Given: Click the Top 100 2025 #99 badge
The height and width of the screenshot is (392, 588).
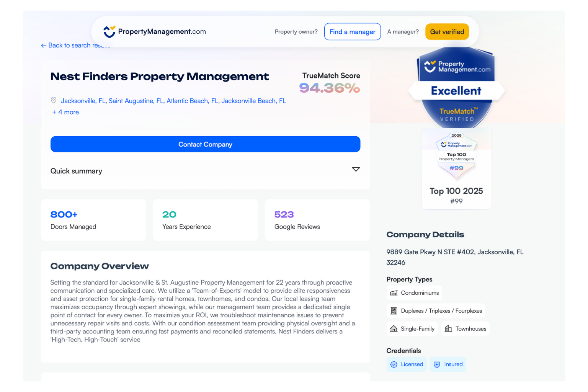Looking at the screenshot, I should pyautogui.click(x=456, y=168).
